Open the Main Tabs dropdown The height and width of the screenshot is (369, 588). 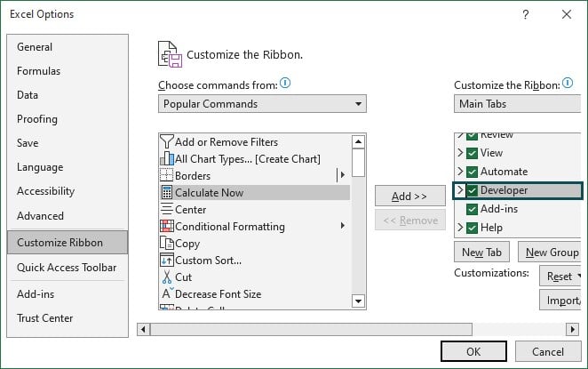pyautogui.click(x=518, y=104)
